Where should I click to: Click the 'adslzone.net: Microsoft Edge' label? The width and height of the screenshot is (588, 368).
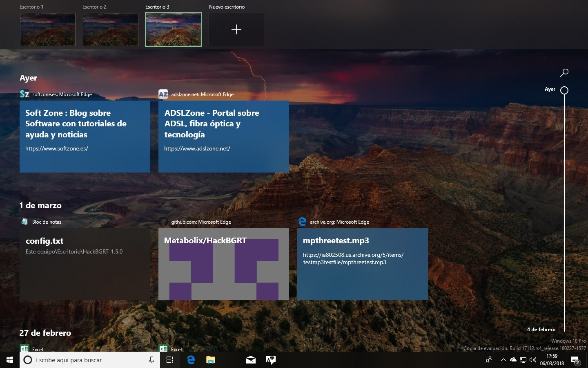point(203,94)
